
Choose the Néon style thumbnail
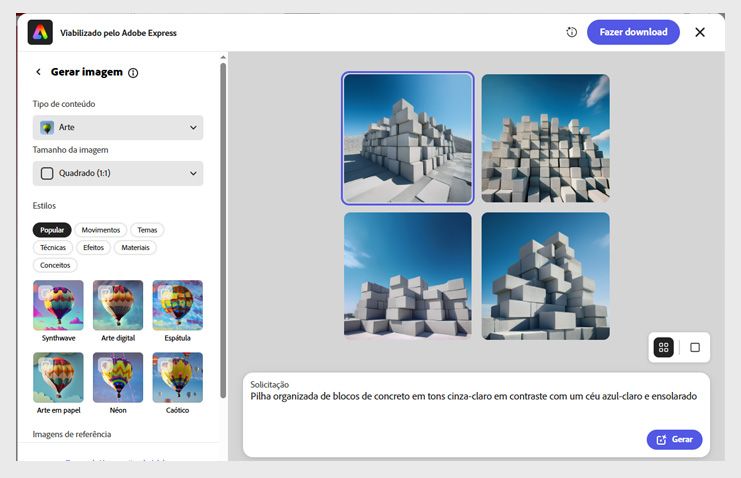(x=118, y=377)
